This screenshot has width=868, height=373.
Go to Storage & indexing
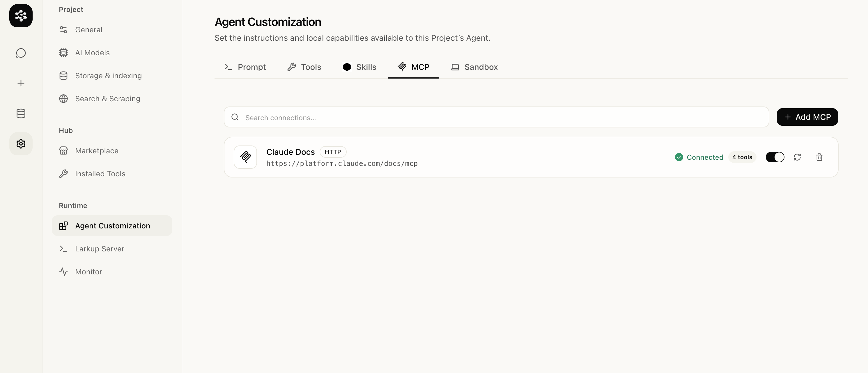click(112, 75)
